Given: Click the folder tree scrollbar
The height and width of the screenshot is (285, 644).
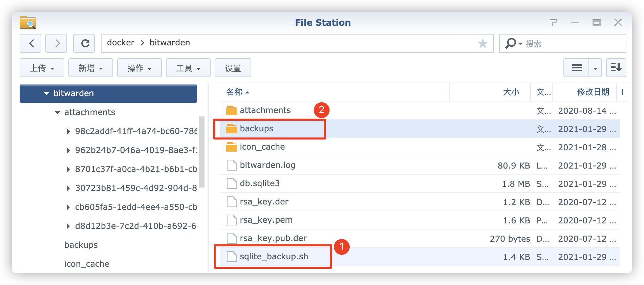Looking at the screenshot, I should 202,152.
